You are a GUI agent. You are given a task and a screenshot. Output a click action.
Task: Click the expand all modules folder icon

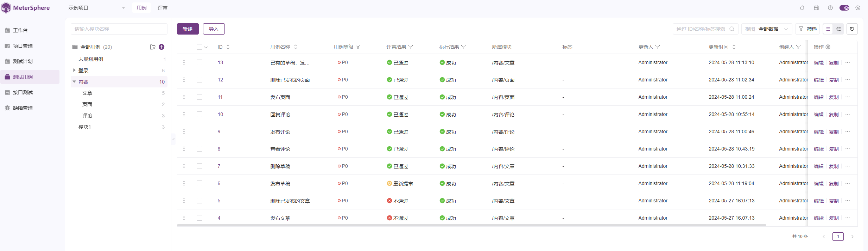[x=153, y=47]
